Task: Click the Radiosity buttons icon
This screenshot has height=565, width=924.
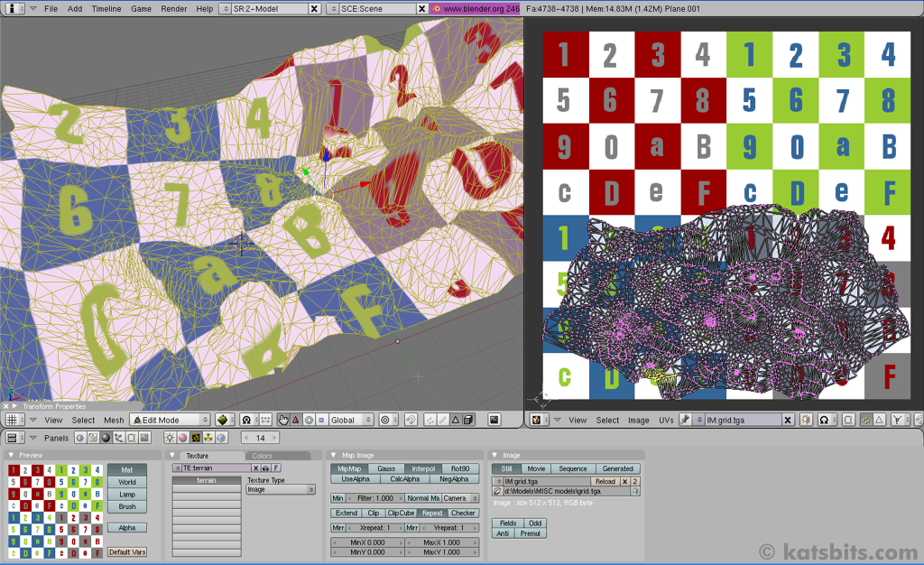Action: [x=208, y=438]
